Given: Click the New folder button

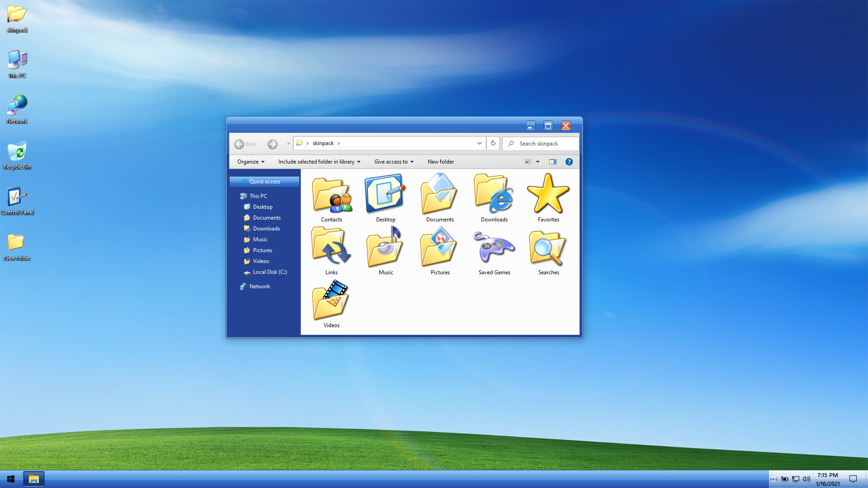Looking at the screenshot, I should (x=440, y=162).
